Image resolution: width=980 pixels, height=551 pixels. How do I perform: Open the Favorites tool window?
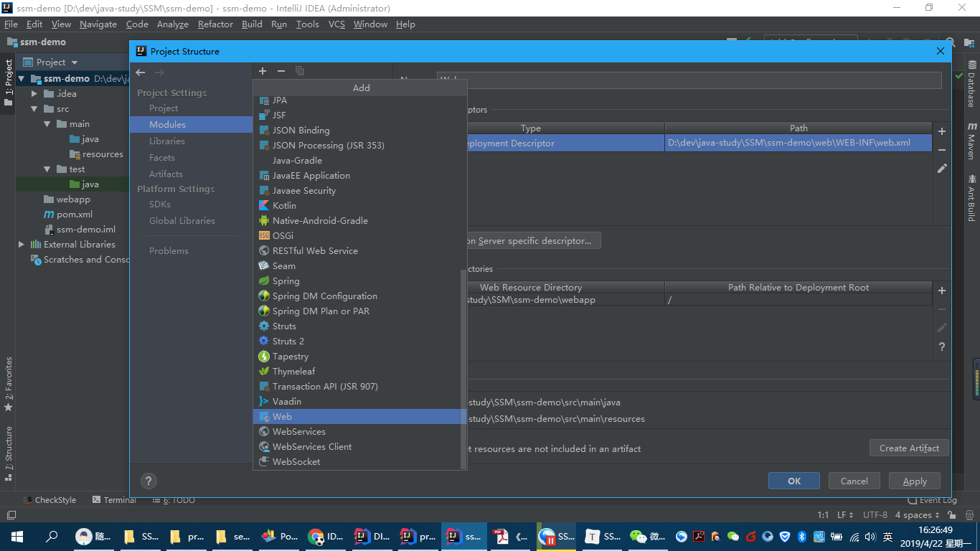(x=9, y=384)
